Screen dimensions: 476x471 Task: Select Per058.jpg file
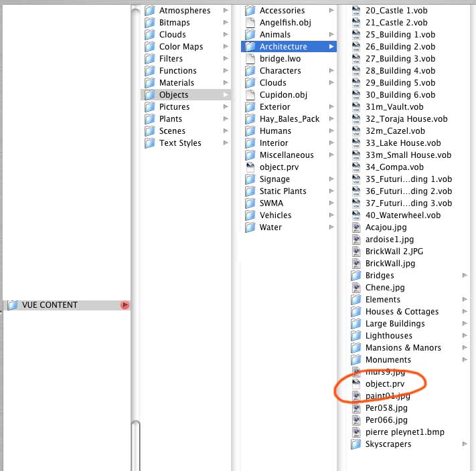tap(386, 408)
